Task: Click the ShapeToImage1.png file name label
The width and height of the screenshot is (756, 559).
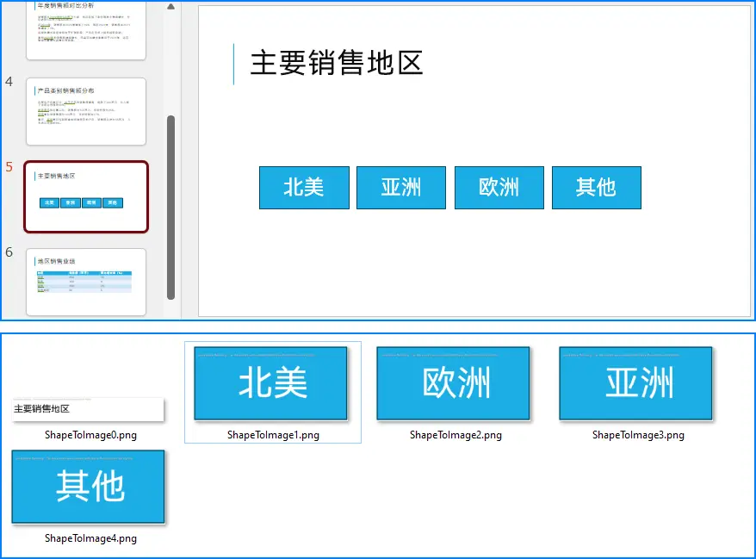Action: 272,435
